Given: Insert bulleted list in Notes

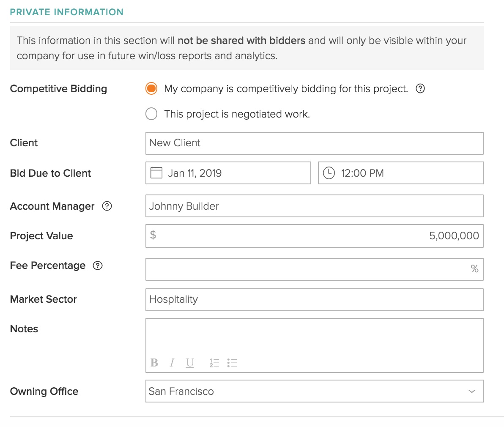Looking at the screenshot, I should pos(232,363).
